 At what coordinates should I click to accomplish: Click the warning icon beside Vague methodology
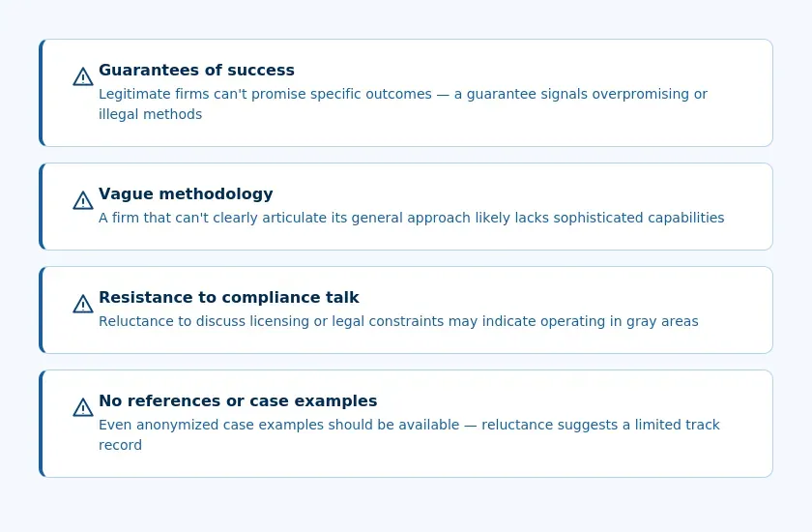click(x=83, y=200)
